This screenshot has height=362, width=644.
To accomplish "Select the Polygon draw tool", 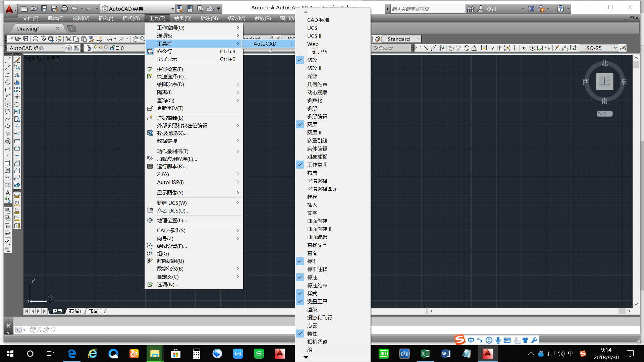I will 8,82.
